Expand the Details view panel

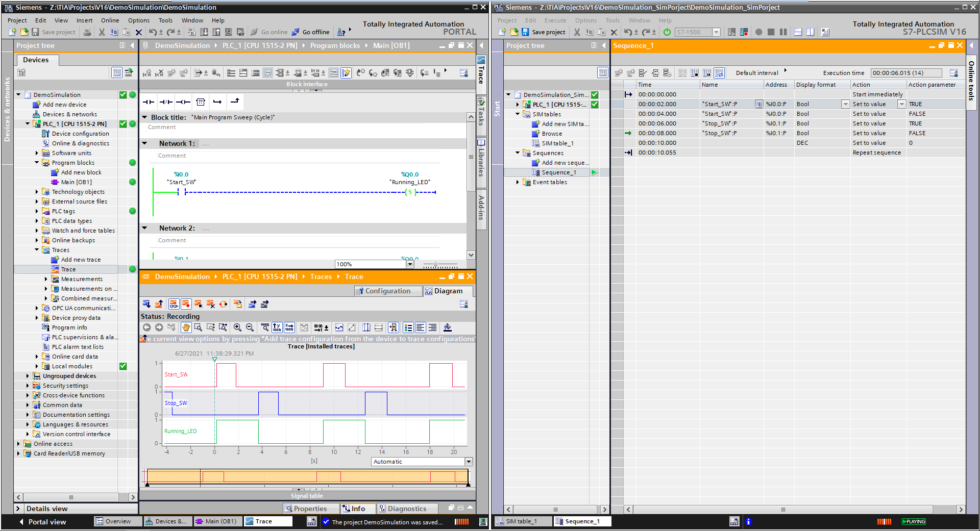tap(18, 509)
